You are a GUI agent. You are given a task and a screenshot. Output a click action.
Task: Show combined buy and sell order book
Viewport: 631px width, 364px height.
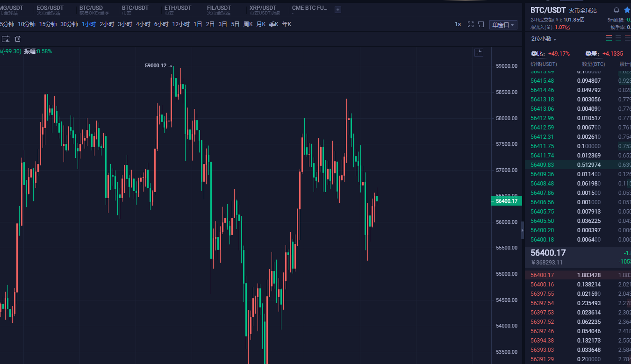coord(609,38)
